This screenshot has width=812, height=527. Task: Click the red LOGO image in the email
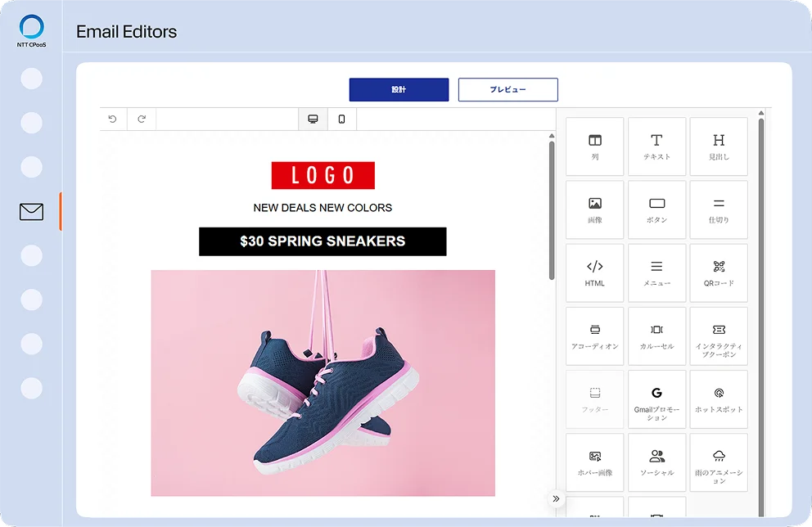[323, 175]
